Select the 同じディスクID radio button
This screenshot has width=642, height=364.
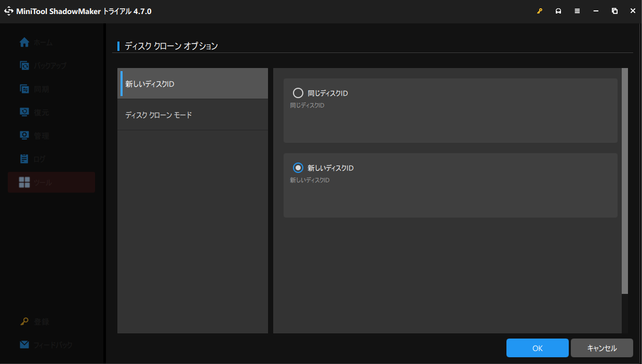[298, 93]
